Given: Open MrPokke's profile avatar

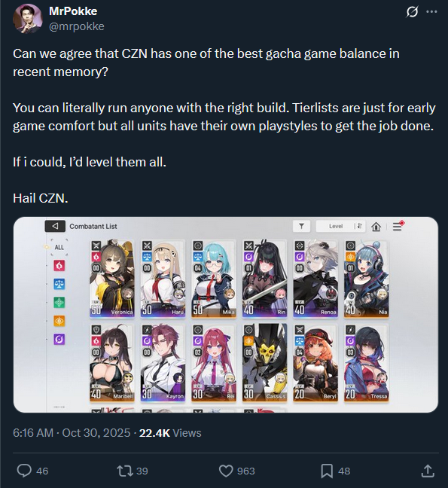Looking at the screenshot, I should coord(28,18).
